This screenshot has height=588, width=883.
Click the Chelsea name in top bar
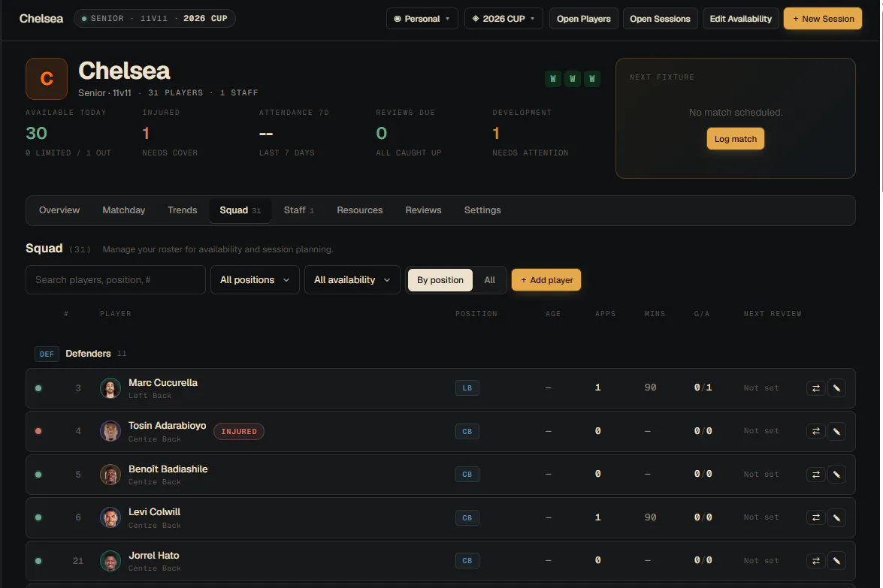point(41,19)
